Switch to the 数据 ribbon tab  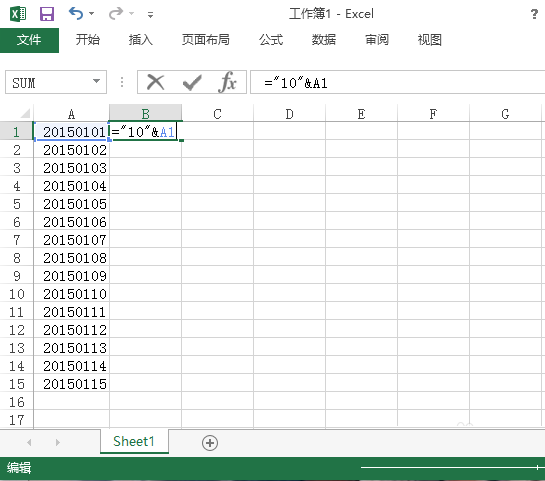click(324, 40)
